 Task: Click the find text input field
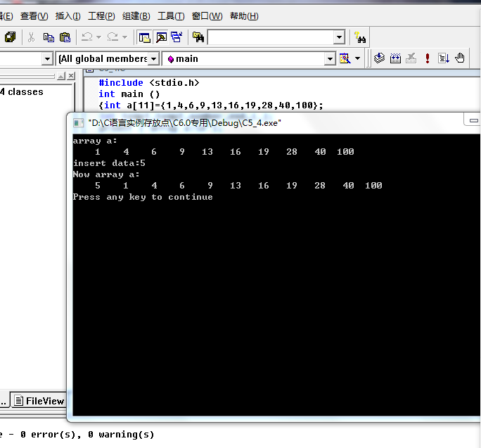click(x=269, y=37)
